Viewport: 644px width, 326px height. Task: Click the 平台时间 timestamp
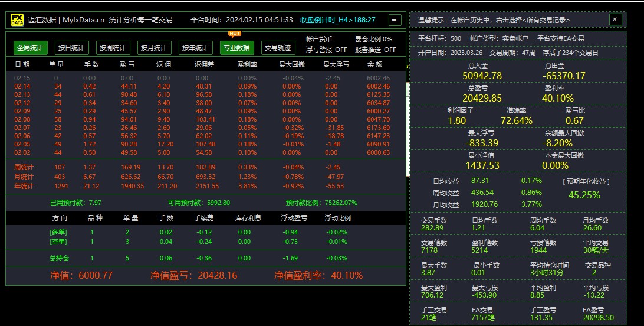242,19
